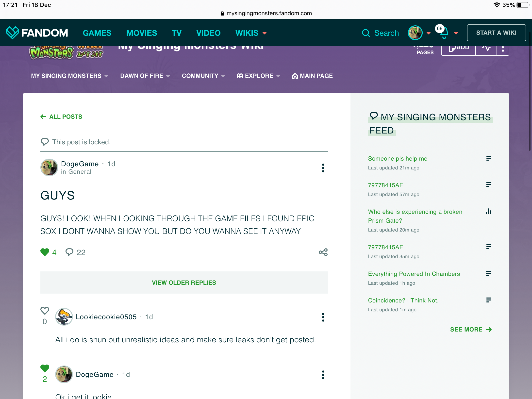
Task: Open the Someone pls help me post
Action: (398, 159)
